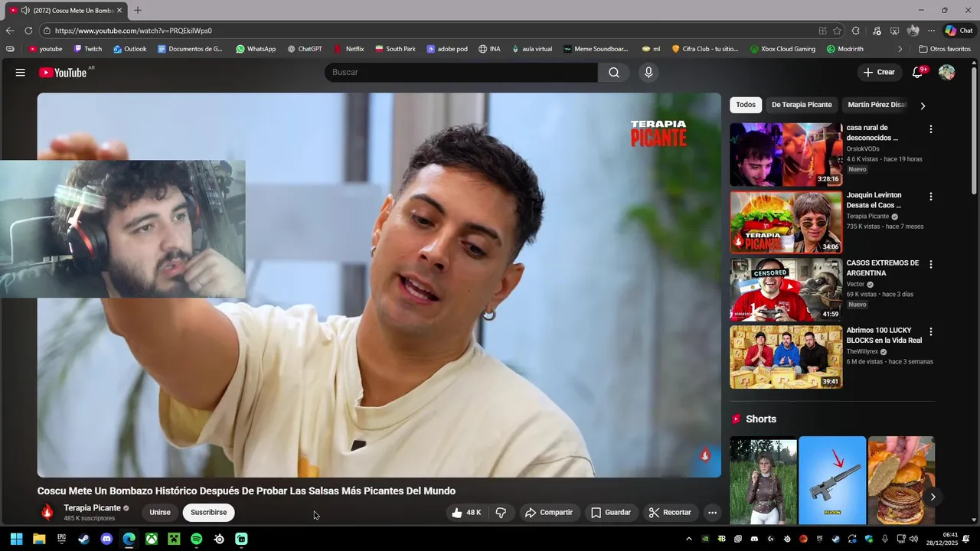Go back with the browser back arrow

[x=9, y=31]
